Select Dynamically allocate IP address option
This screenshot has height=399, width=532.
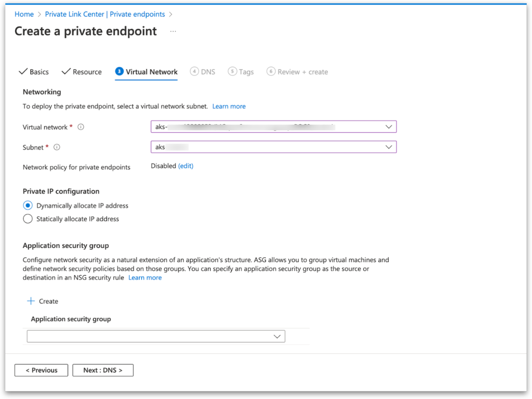coord(28,206)
